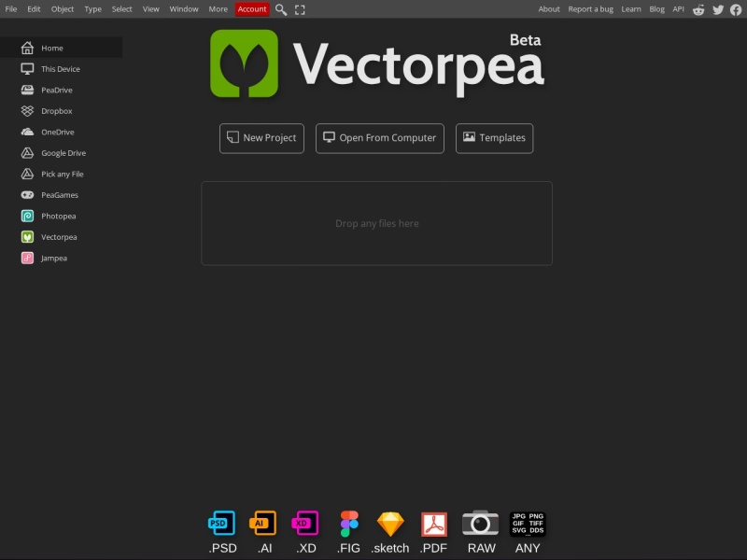The image size is (747, 560).
Task: Click the Google Drive triangle icon
Action: tap(27, 152)
